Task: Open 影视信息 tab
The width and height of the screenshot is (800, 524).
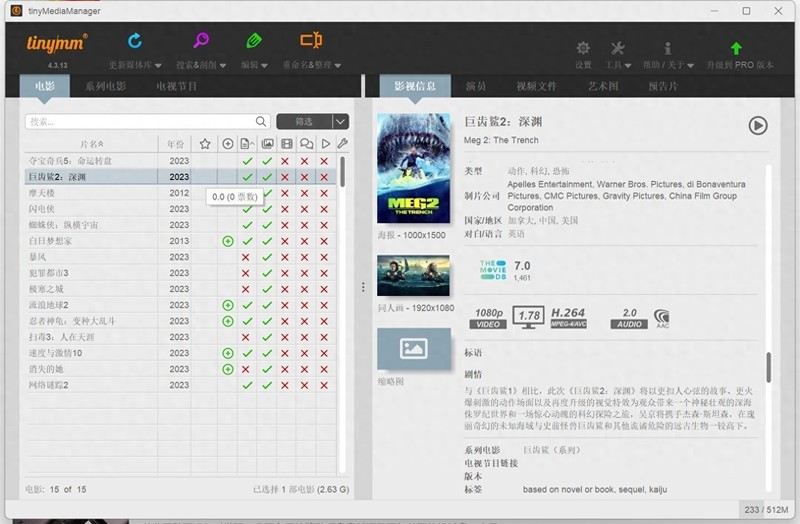Action: (415, 86)
